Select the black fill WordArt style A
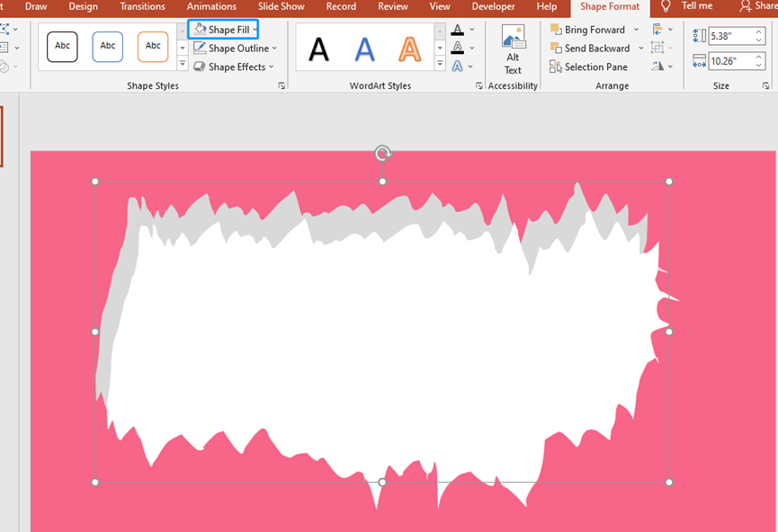This screenshot has width=778, height=532. [x=318, y=49]
